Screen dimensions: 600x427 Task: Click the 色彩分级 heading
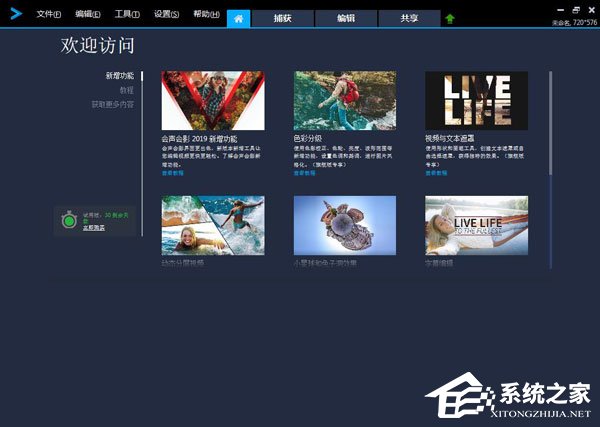pyautogui.click(x=308, y=139)
